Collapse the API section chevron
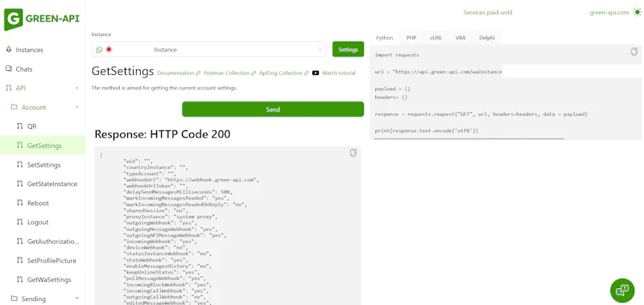The image size is (644, 305). pos(76,88)
